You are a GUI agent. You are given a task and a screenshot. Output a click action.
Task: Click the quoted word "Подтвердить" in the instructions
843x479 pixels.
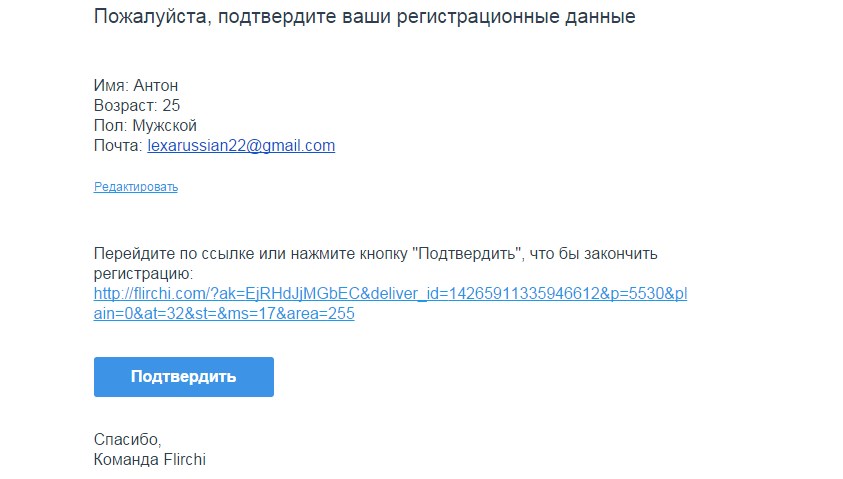469,253
